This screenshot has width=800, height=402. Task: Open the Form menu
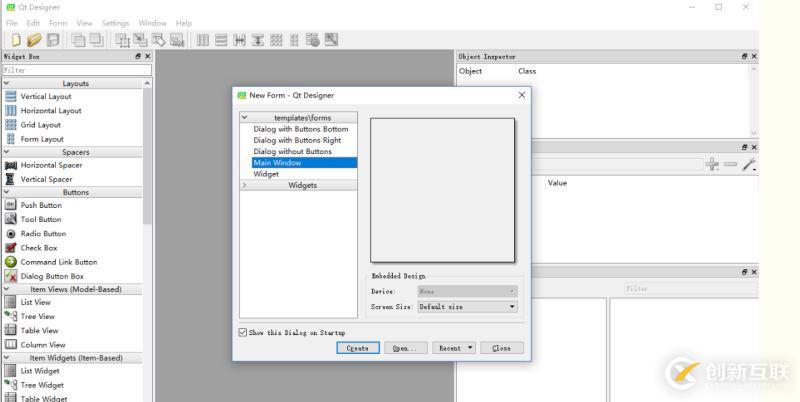click(x=58, y=23)
